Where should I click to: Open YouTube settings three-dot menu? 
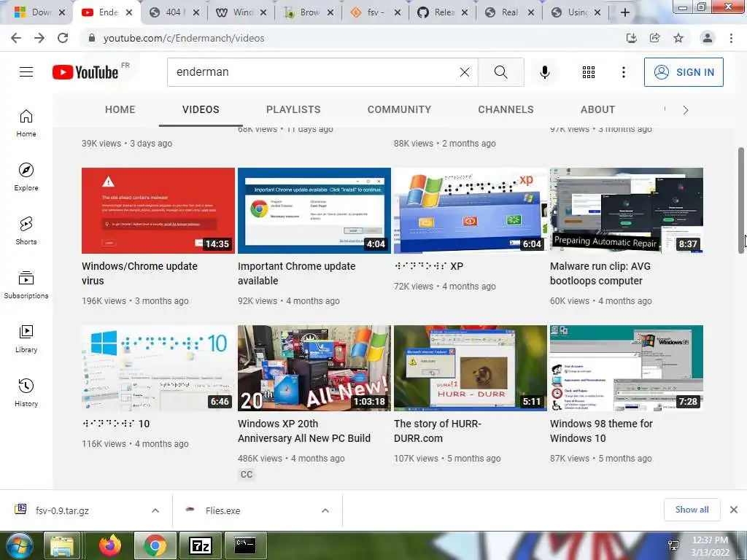coord(623,72)
